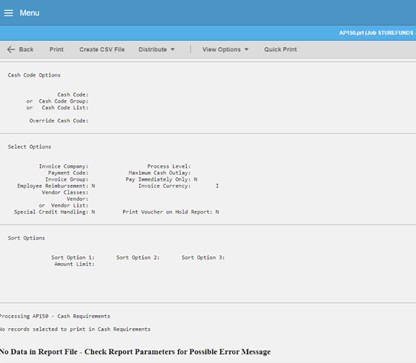Click the 'Cash Code List:' label

pyautogui.click(x=65, y=108)
